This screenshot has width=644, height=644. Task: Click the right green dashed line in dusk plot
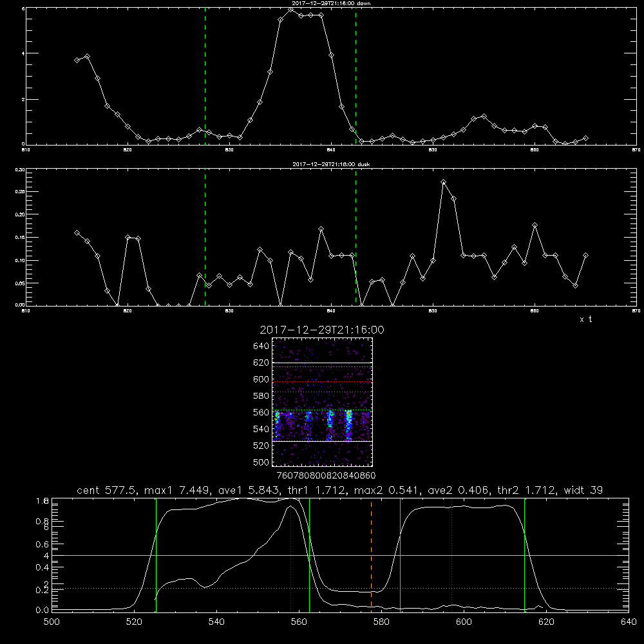point(355,237)
